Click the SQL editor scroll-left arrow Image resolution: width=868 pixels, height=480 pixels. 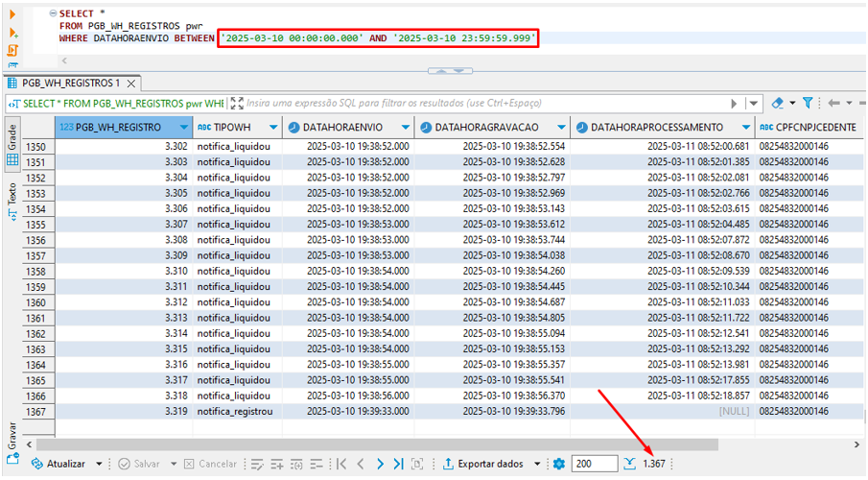64,60
